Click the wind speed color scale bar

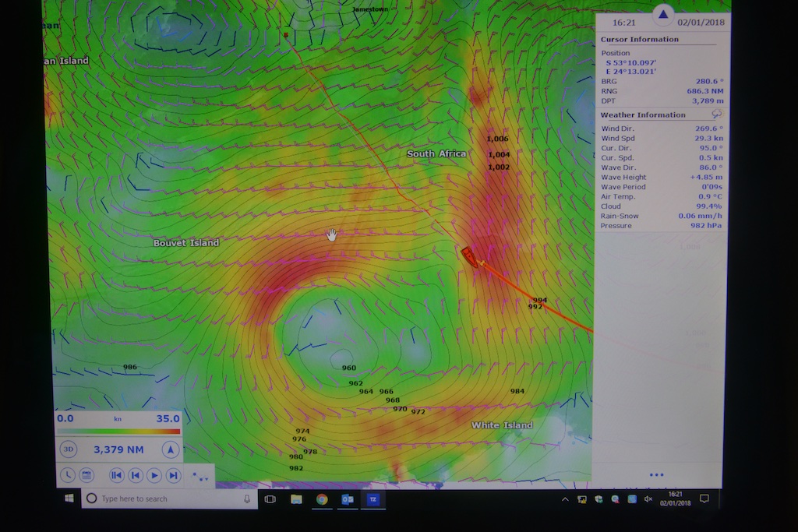coord(118,431)
